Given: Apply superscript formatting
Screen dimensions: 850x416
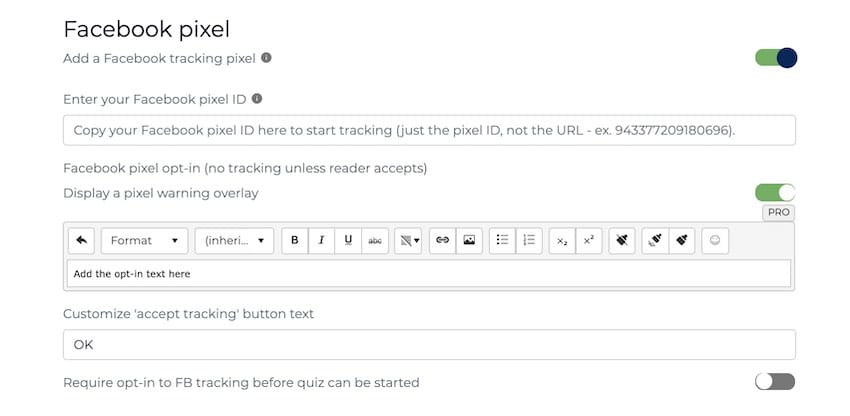Looking at the screenshot, I should point(589,240).
